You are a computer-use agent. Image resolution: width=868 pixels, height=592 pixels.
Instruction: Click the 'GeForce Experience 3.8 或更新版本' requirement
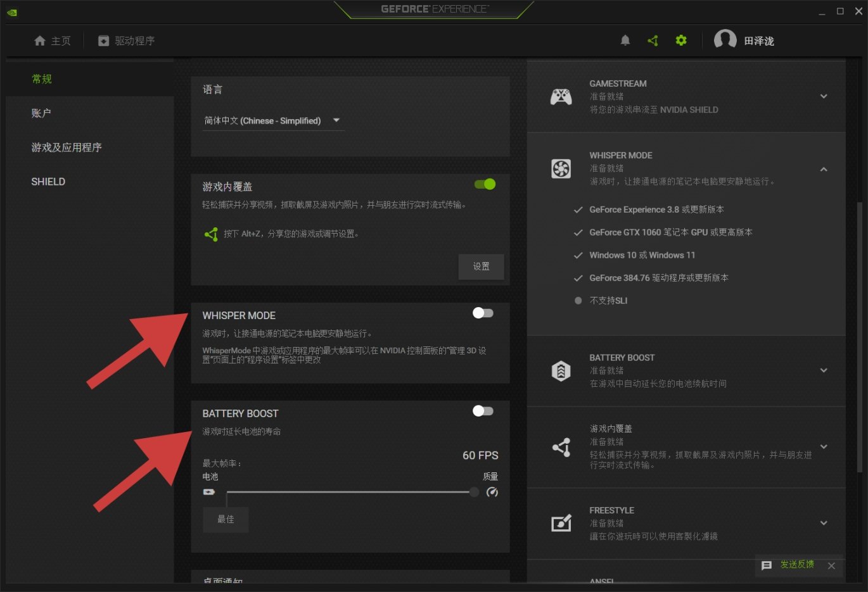coord(656,210)
